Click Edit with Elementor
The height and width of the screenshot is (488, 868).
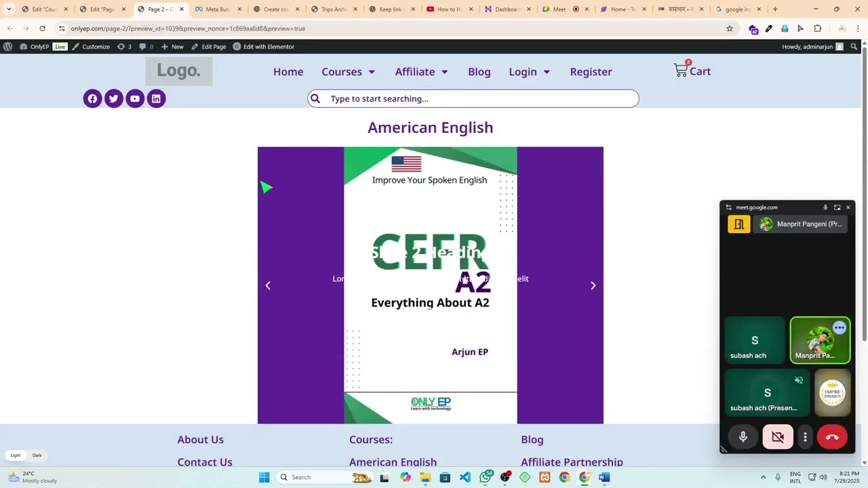(263, 47)
